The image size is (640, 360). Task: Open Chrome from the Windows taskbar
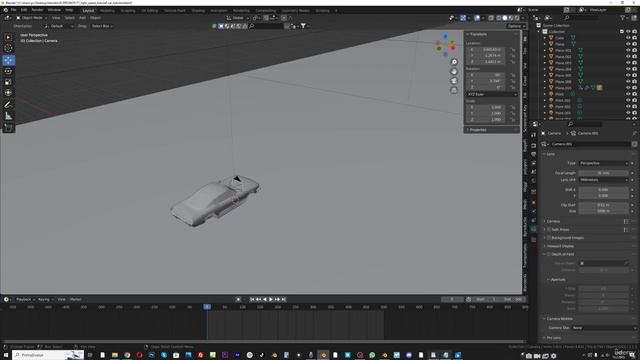[127, 355]
